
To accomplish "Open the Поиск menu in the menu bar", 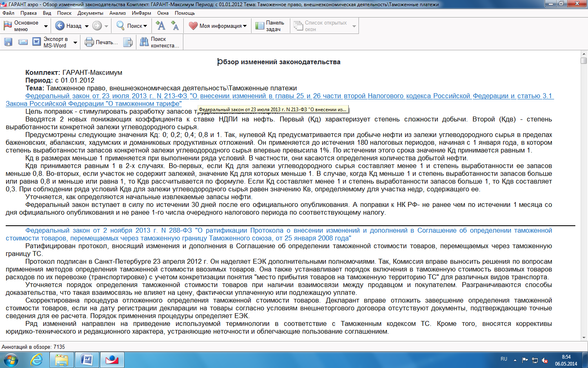I will coord(64,13).
